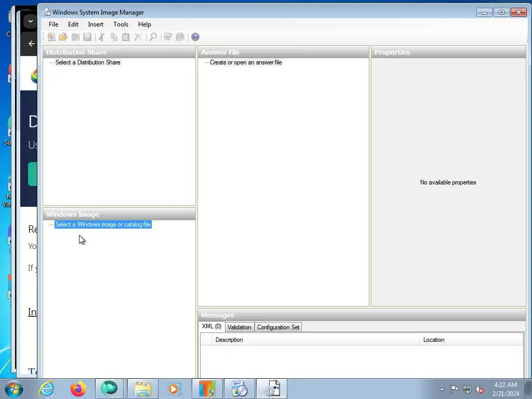Click the taskbar clock showing 4:22 AM
The width and height of the screenshot is (532, 399).
coord(506,389)
